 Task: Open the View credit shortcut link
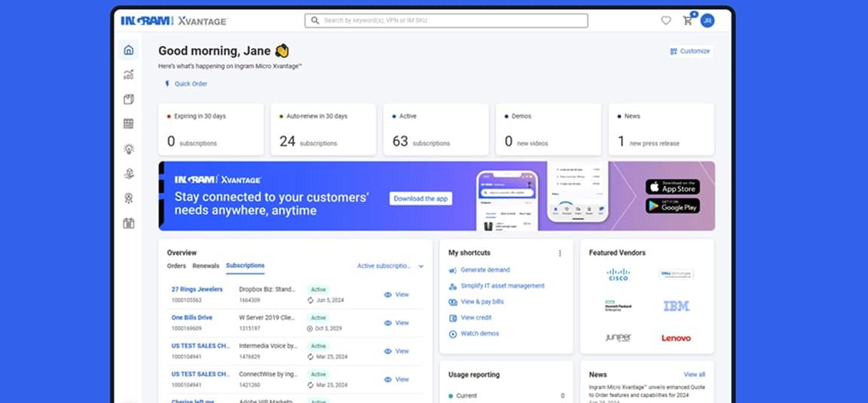coord(476,318)
